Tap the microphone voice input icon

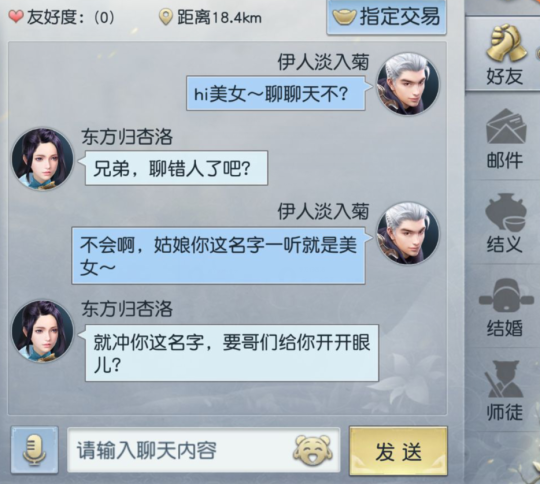(34, 450)
